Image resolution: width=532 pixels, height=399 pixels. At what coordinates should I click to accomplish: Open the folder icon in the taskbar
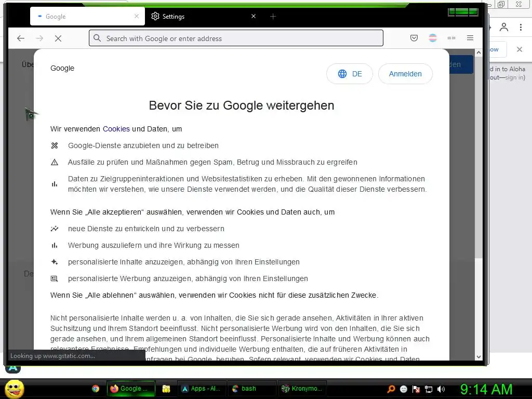pyautogui.click(x=166, y=389)
